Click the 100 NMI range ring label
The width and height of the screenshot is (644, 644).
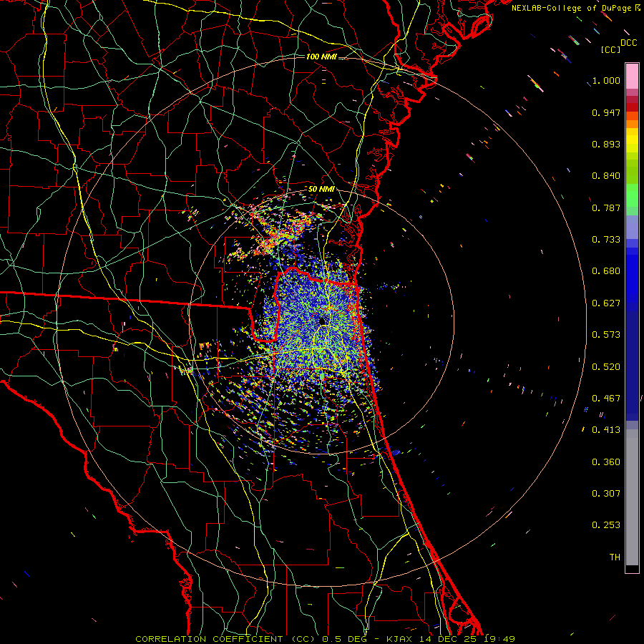click(x=321, y=57)
